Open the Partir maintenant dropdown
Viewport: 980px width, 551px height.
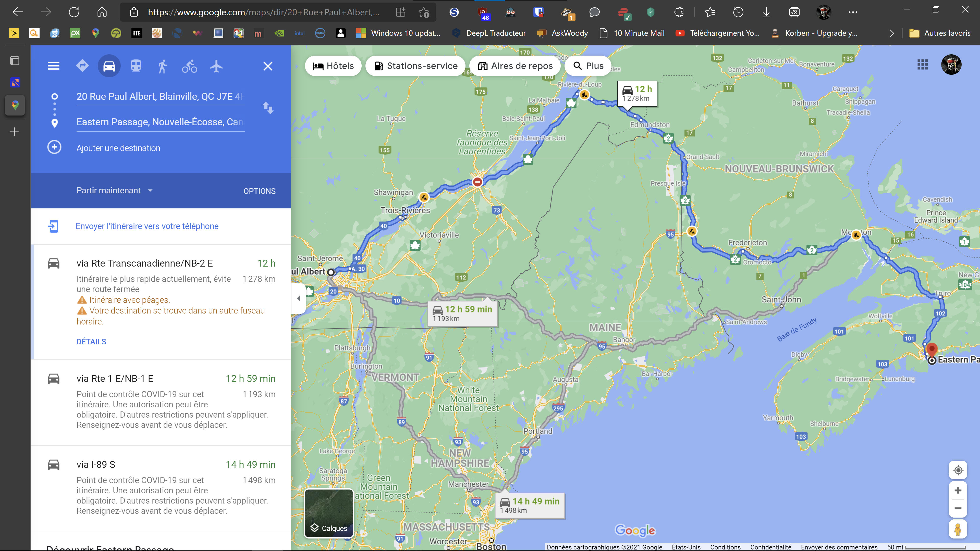click(114, 191)
